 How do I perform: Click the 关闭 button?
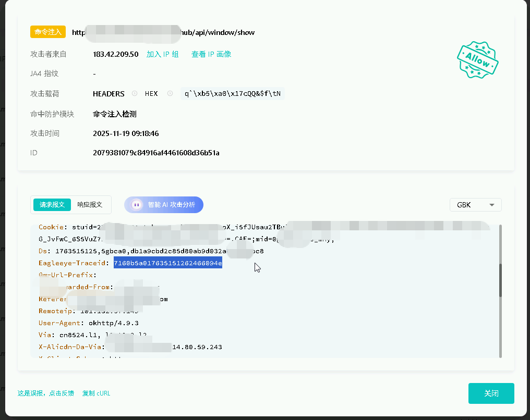click(491, 393)
